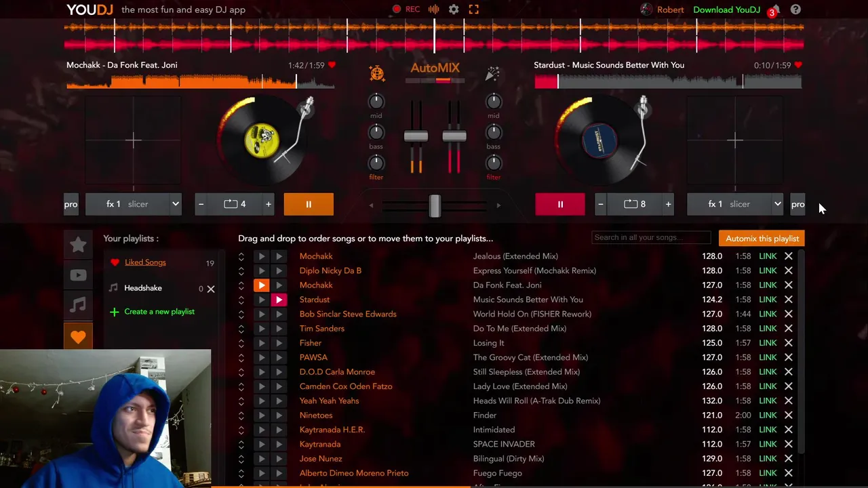This screenshot has width=868, height=488.
Task: Open the settings gear in the header
Action: pos(454,9)
